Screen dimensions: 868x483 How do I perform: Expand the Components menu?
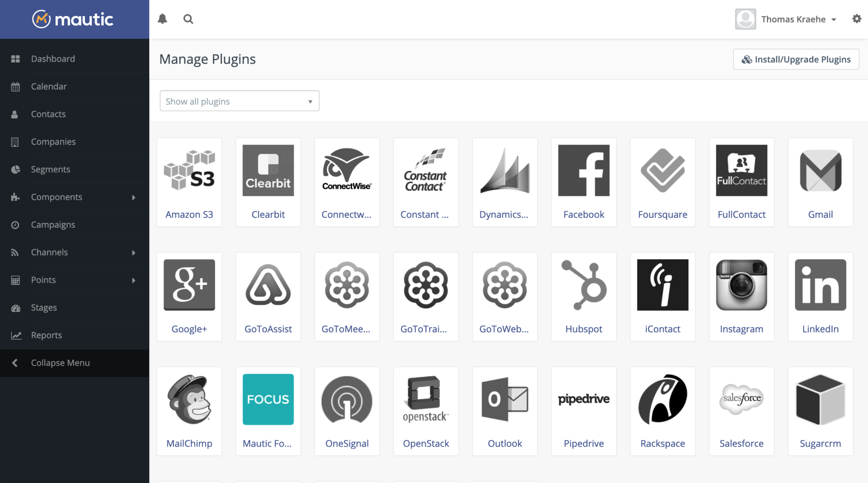tap(75, 197)
